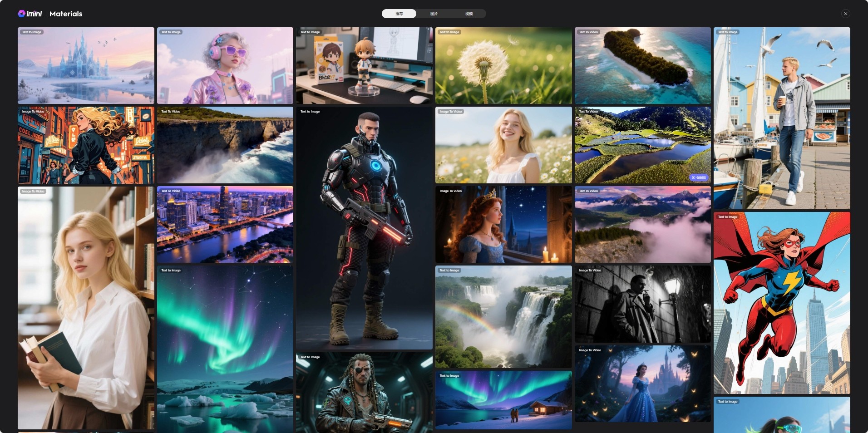Viewport: 868px width, 433px height.
Task: Select the armored cyborg soldier image
Action: tap(364, 228)
